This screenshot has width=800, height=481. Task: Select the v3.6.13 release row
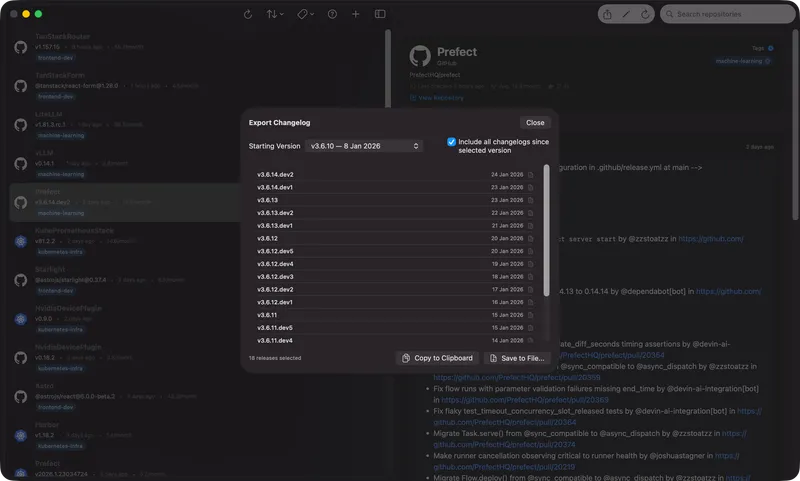[395, 200]
